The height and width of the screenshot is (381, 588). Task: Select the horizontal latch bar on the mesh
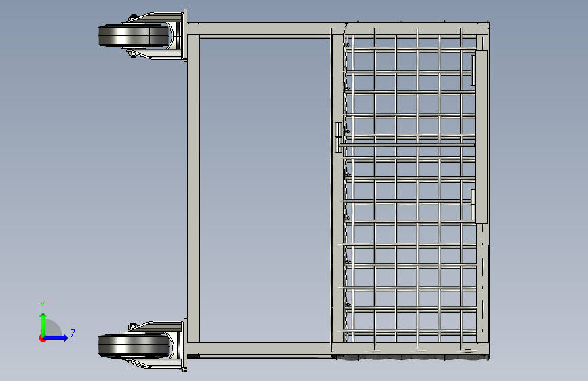click(x=406, y=144)
